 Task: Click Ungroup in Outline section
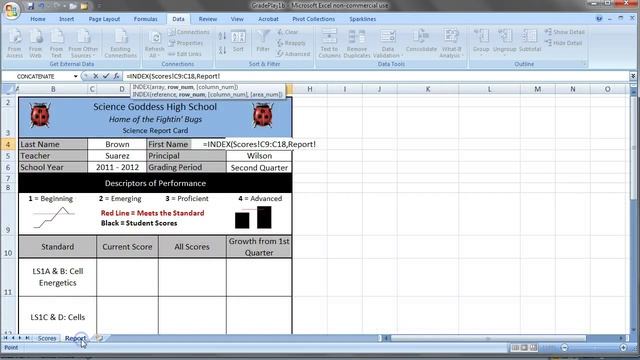(504, 42)
